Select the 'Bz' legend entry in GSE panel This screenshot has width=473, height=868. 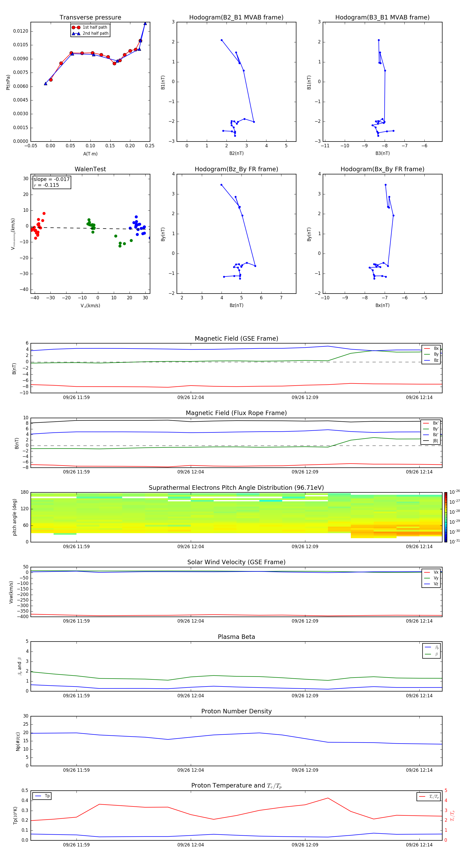click(431, 360)
